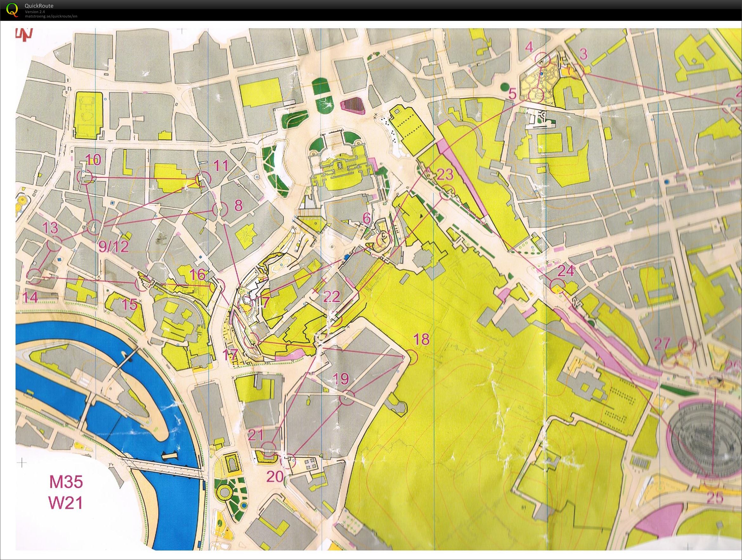Select the W21 class label
The height and width of the screenshot is (560, 742).
(x=66, y=503)
